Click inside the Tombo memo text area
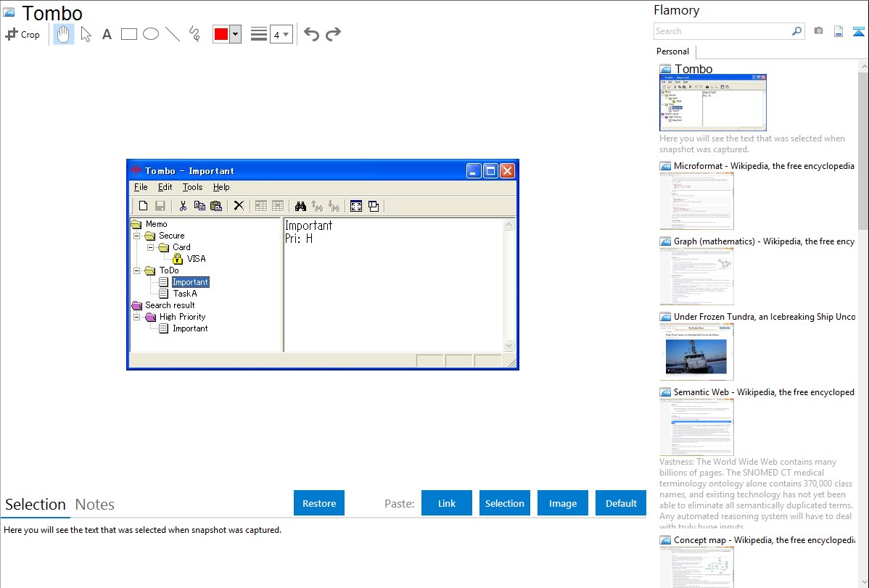The width and height of the screenshot is (869, 588). coord(393,285)
